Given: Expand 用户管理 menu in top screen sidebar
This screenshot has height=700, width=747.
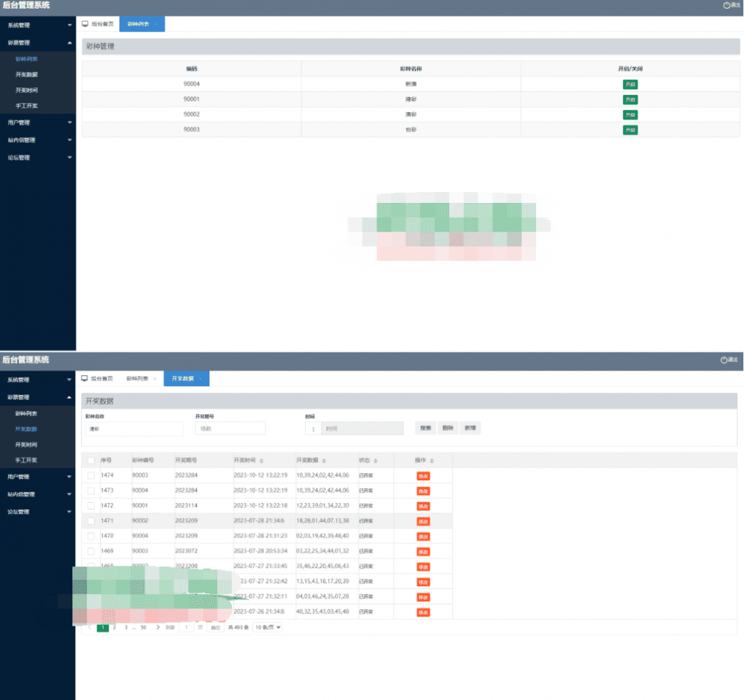Looking at the screenshot, I should click(x=38, y=123).
